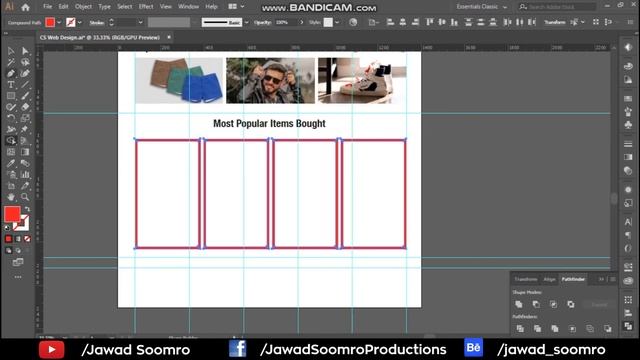640x360 pixels.
Task: Pick the Rotate tool
Action: coord(11,118)
